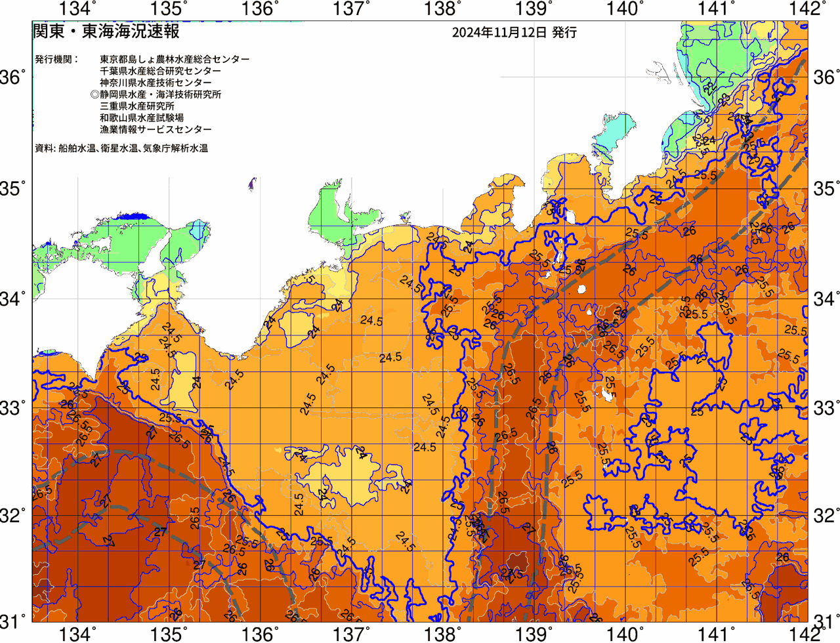The image size is (840, 643).
Task: Click the map title 関東・東海海況速報
Action: click(106, 31)
